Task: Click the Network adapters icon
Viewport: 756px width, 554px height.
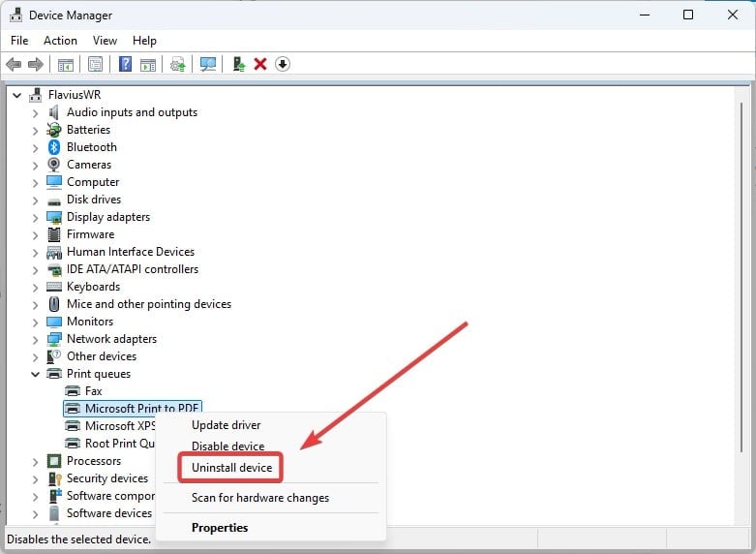Action: 54,339
